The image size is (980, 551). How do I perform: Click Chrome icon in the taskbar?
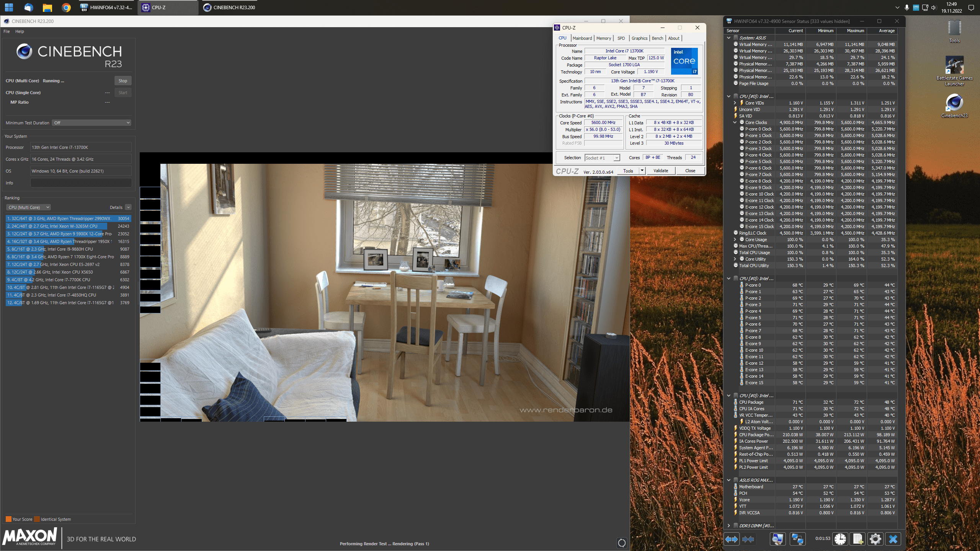pyautogui.click(x=66, y=7)
